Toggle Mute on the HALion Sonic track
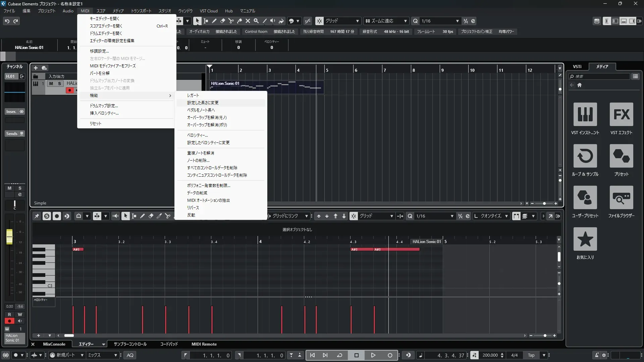644x362 pixels. [x=51, y=83]
